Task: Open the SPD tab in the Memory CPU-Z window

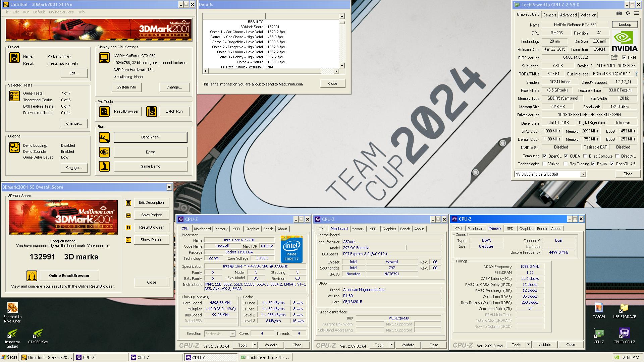Action: click(510, 229)
